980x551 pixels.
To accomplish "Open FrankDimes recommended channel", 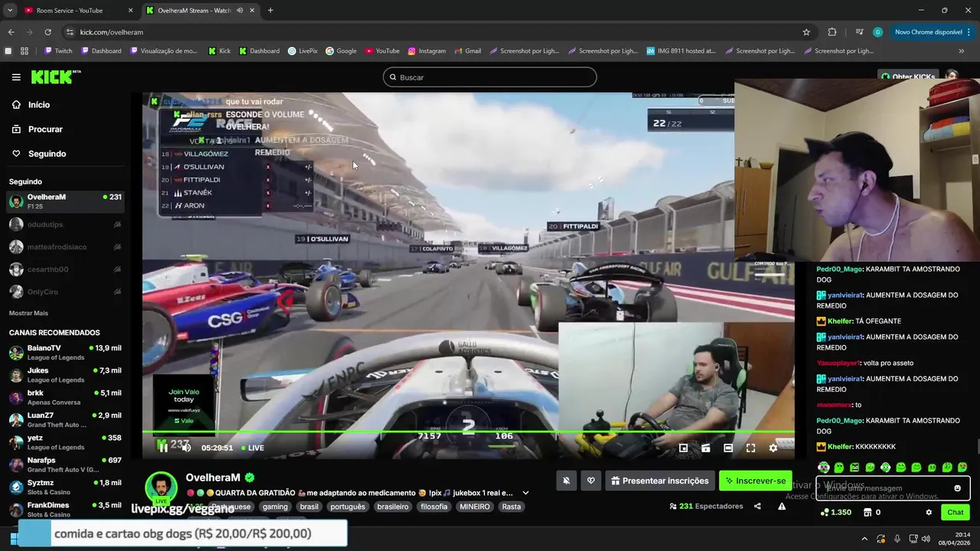I will click(65, 509).
